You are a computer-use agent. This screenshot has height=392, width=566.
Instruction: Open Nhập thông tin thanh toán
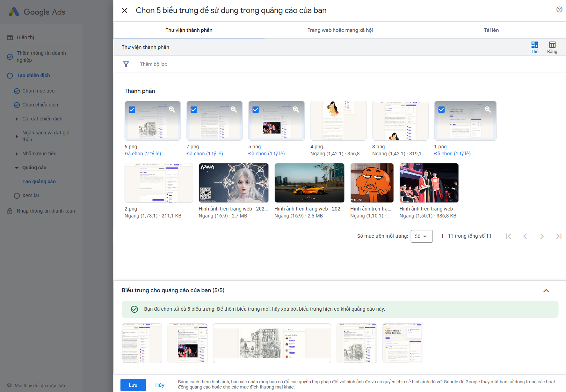pos(46,211)
